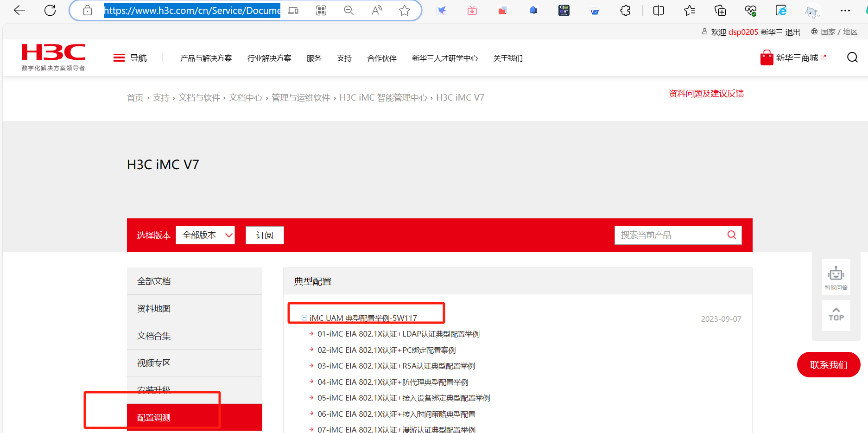Open the 全部版本 version dropdown
The image size is (868, 433).
[205, 235]
